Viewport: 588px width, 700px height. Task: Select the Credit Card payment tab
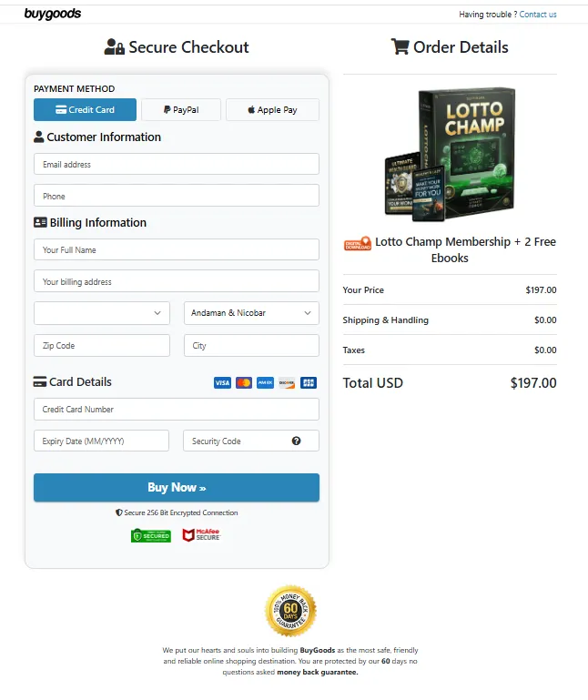coord(85,110)
